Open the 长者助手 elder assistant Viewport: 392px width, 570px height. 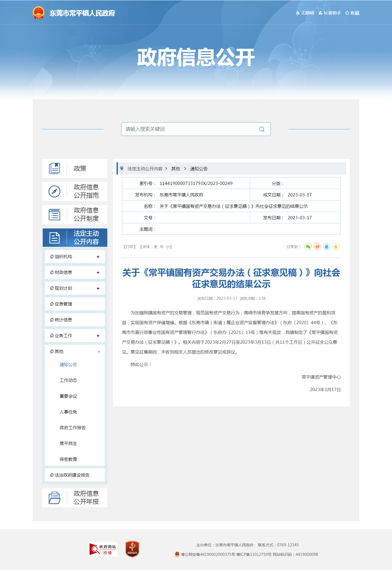[330, 13]
